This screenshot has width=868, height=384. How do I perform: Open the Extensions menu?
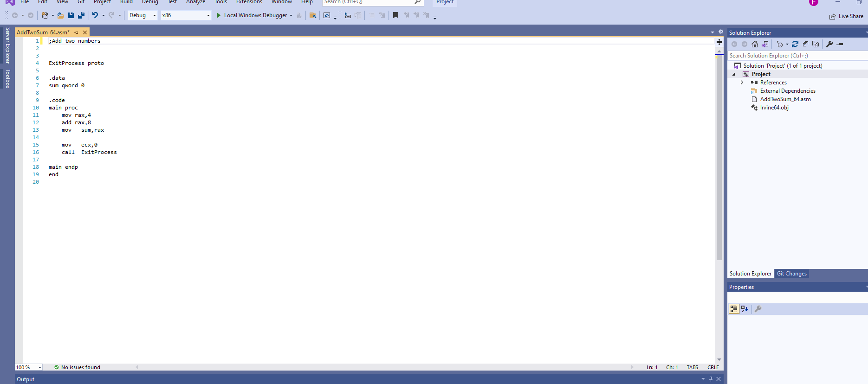tap(249, 2)
